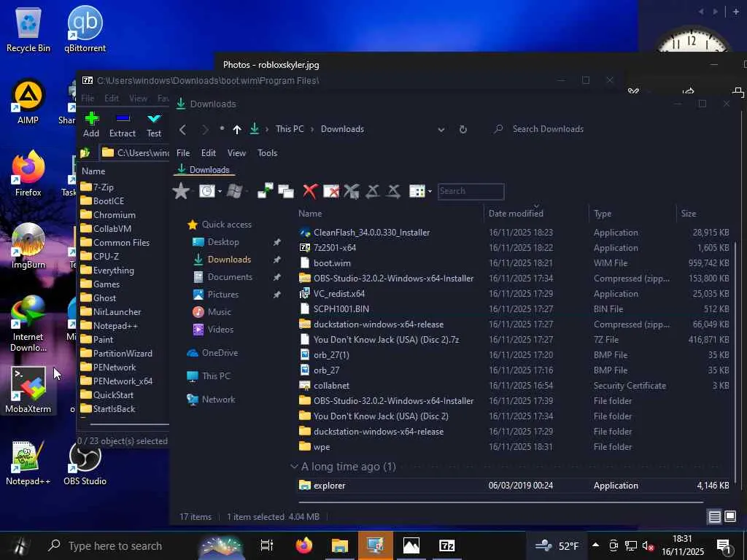Click the up-folder icon in 7-Zip address bar

point(85,152)
